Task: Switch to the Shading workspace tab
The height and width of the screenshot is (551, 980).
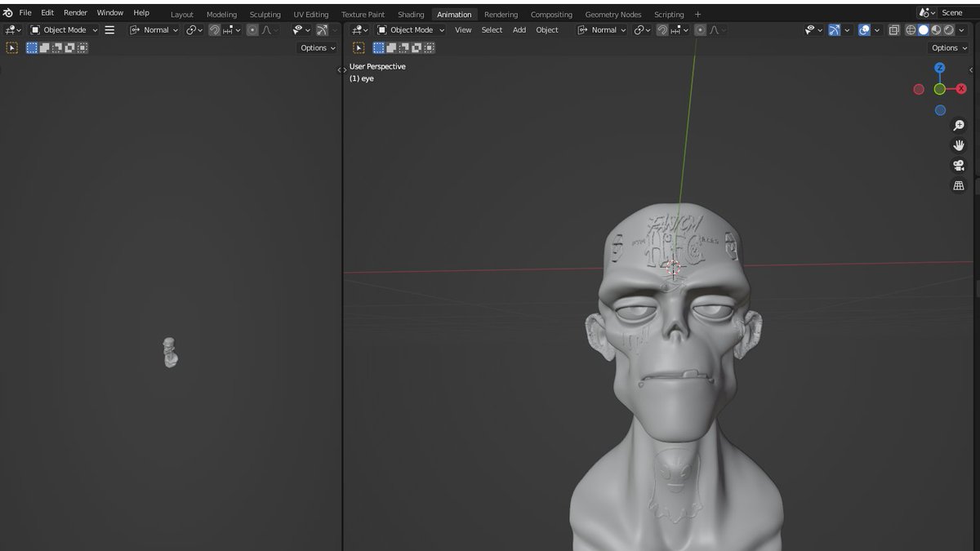Action: 411,13
